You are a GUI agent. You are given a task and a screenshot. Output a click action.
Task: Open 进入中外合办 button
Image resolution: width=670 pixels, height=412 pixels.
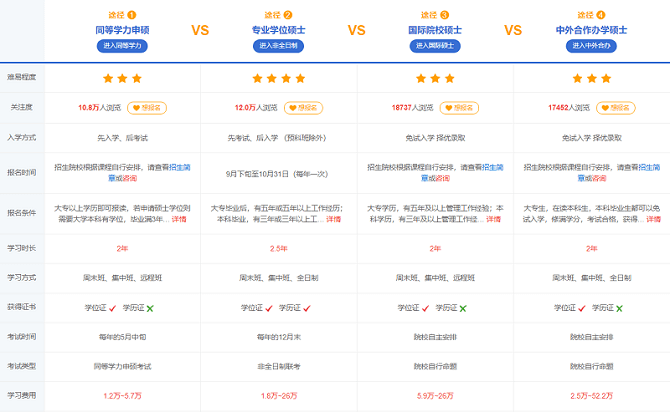point(592,46)
